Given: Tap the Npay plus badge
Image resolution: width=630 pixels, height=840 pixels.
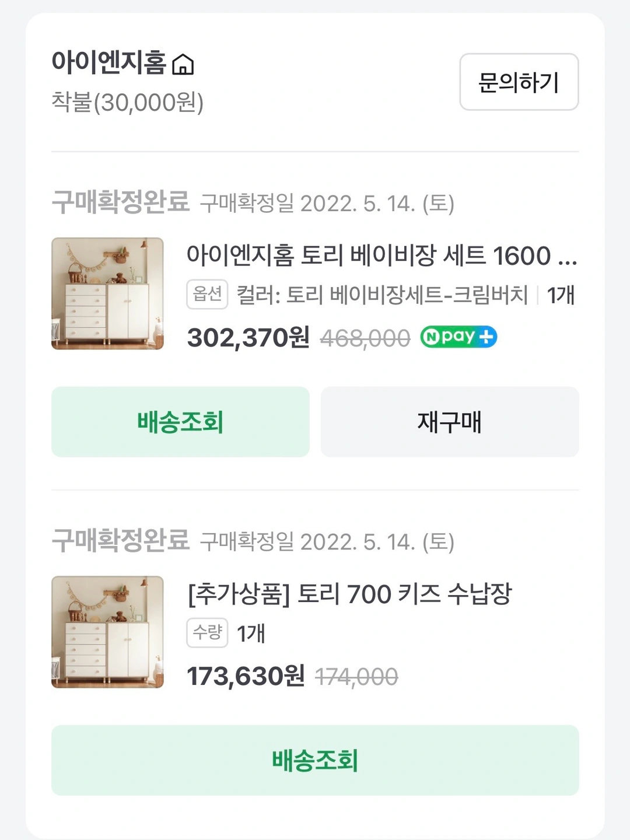Looking at the screenshot, I should point(459,337).
